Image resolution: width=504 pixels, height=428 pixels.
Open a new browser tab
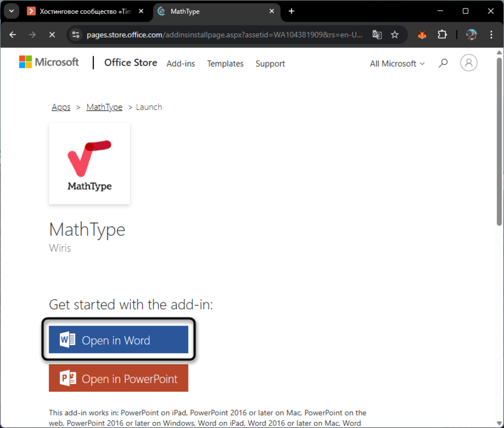tap(291, 12)
